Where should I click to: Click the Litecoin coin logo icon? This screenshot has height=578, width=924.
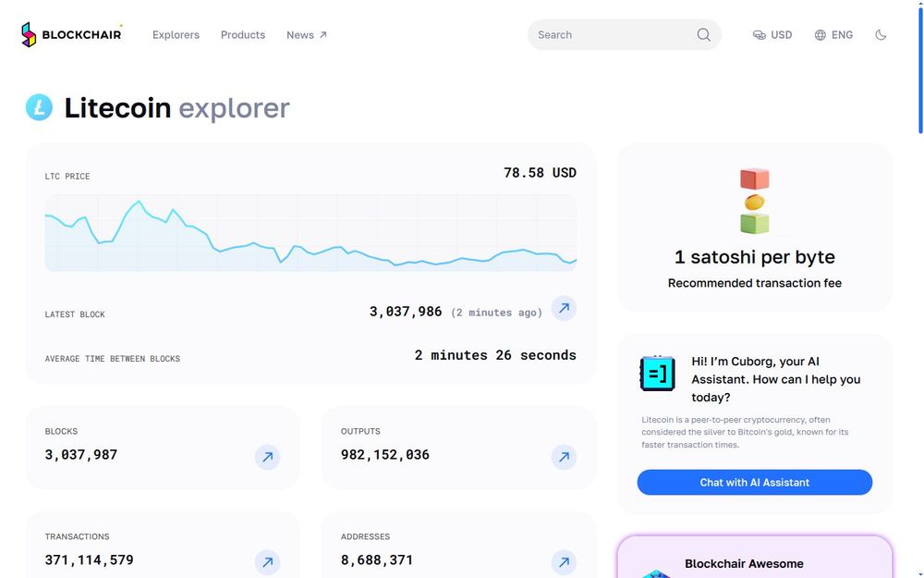(39, 107)
